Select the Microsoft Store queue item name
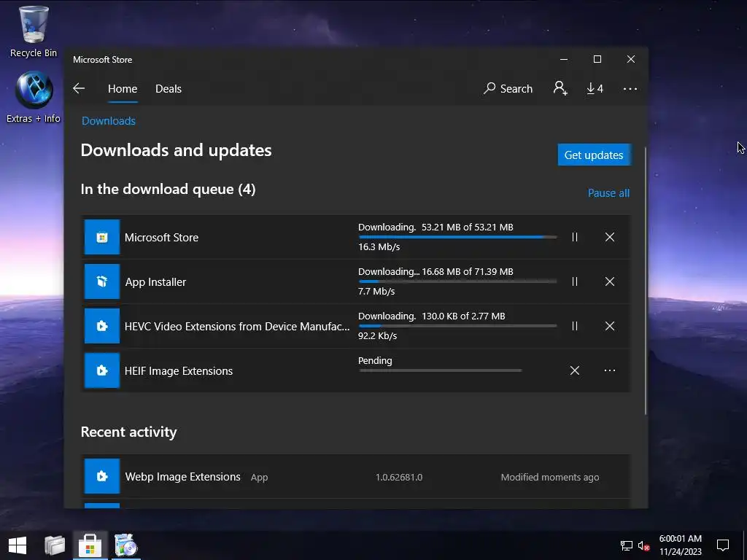The image size is (747, 560). tap(161, 238)
